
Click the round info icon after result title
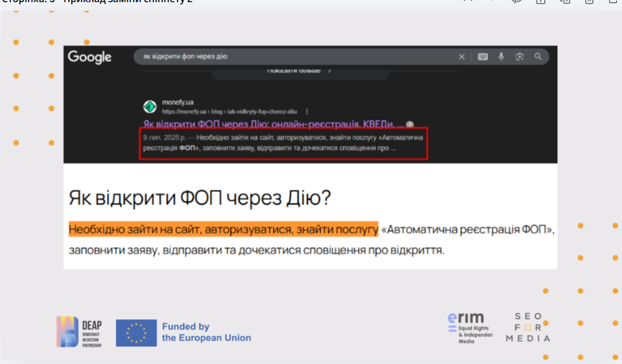point(410,124)
